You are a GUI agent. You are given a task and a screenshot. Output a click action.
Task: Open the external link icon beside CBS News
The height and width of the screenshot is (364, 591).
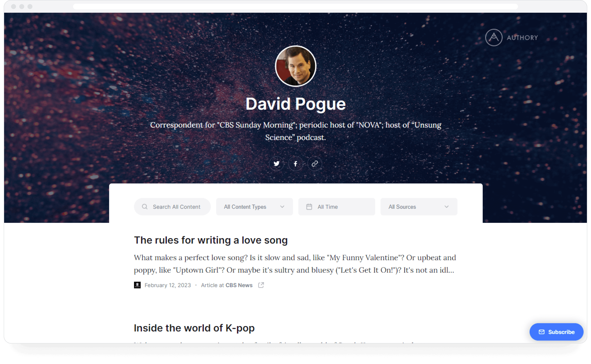[261, 285]
